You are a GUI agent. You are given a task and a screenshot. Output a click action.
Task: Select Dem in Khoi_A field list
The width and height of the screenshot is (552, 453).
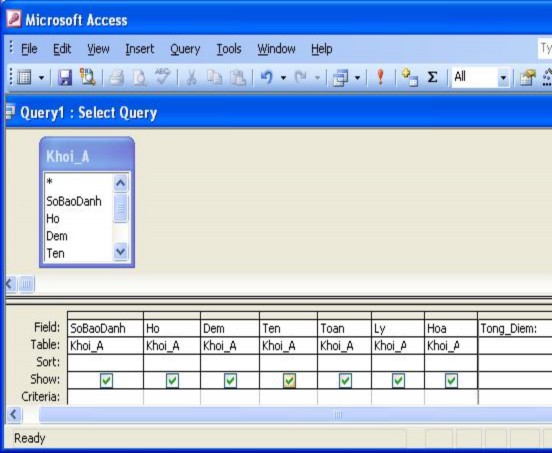tap(79, 236)
